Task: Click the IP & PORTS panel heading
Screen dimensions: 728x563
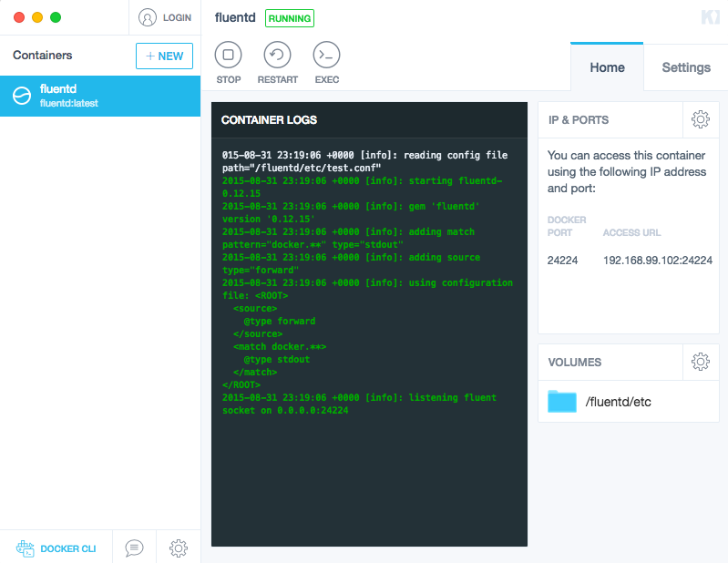Action: (578, 119)
